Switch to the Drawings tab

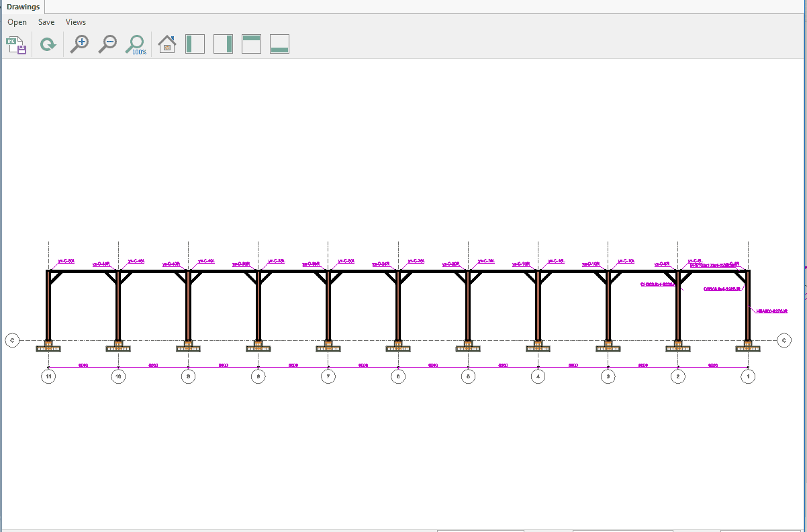[23, 7]
